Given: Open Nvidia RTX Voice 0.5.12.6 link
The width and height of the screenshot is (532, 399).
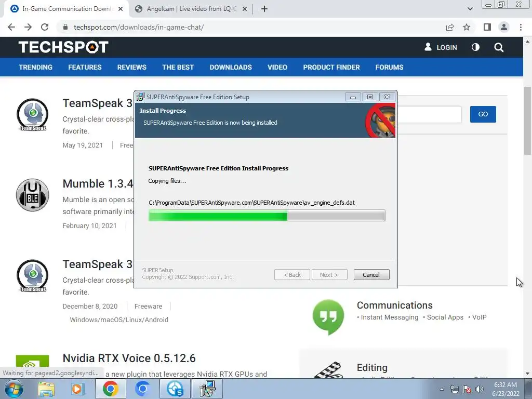Looking at the screenshot, I should (x=129, y=358).
